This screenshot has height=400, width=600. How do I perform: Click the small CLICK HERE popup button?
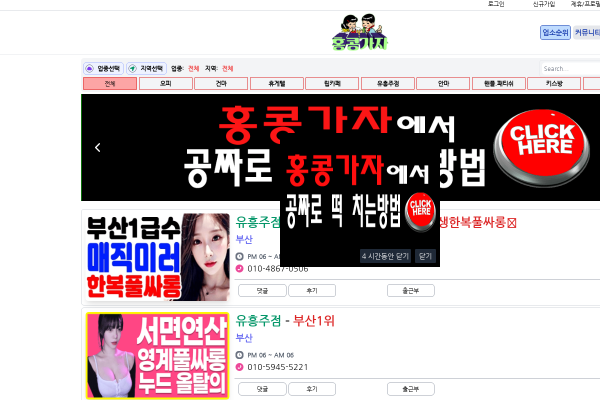tap(421, 211)
